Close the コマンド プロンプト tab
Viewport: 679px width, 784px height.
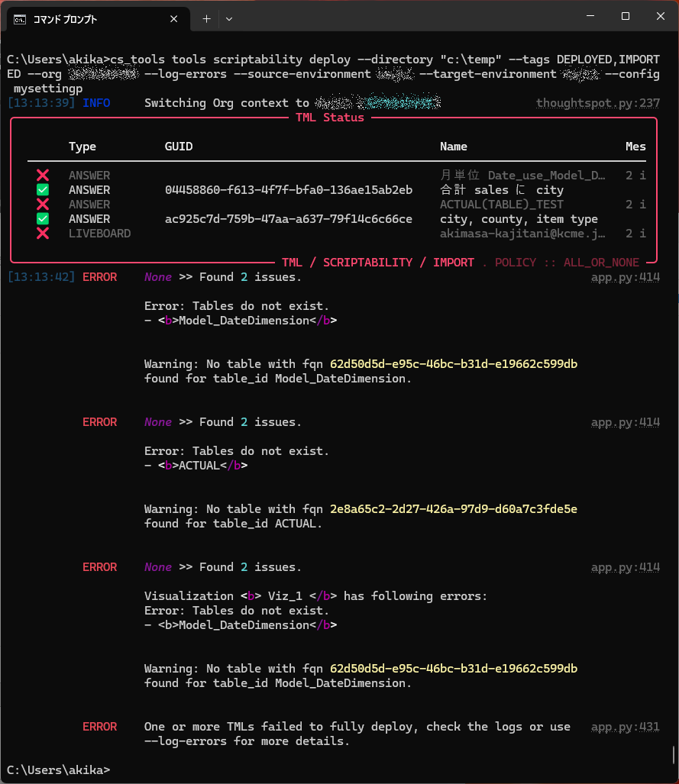click(174, 19)
